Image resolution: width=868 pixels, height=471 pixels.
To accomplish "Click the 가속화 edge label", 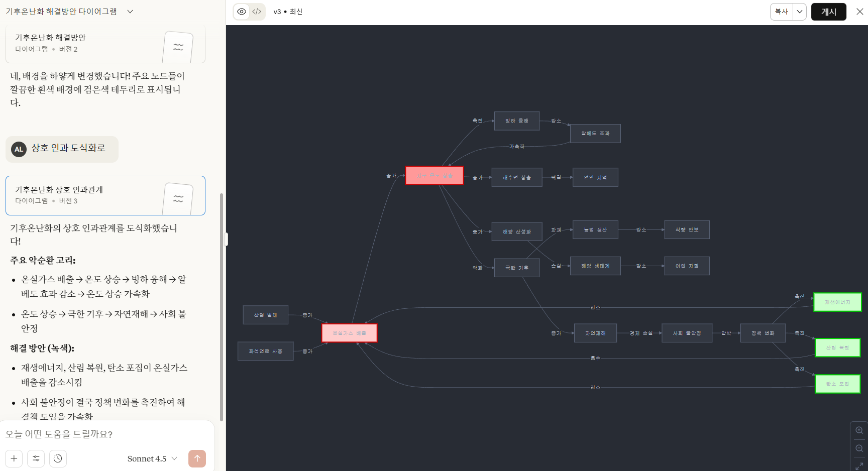I will 516,147.
